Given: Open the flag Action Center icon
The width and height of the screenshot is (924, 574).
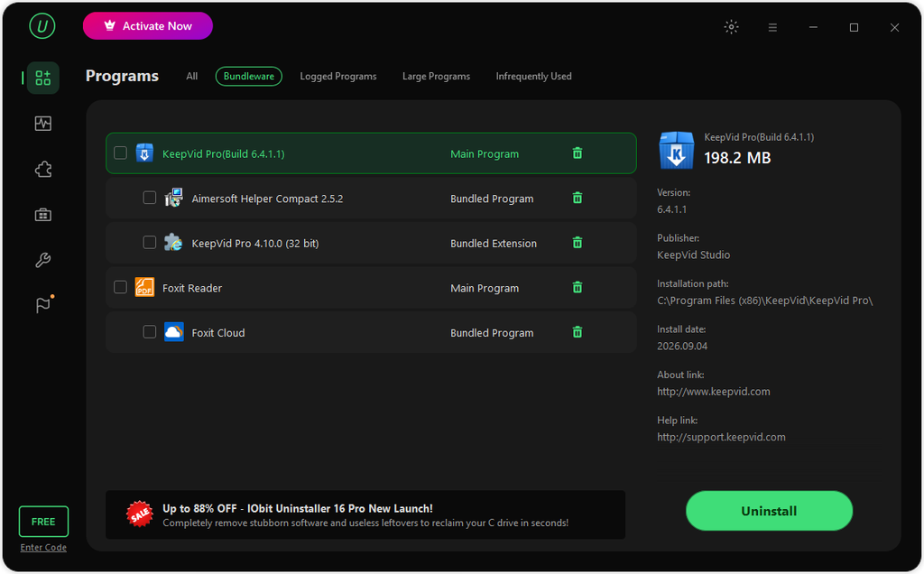Looking at the screenshot, I should click(x=43, y=305).
